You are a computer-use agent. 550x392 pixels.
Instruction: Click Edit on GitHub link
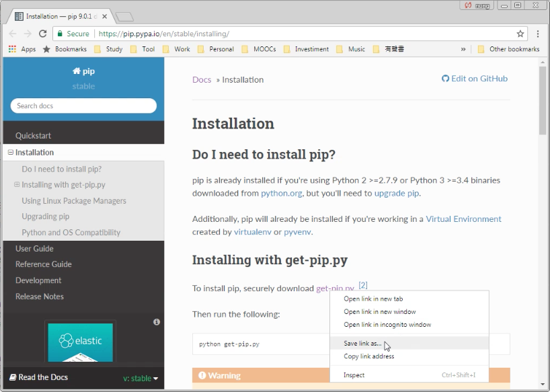pyautogui.click(x=475, y=79)
